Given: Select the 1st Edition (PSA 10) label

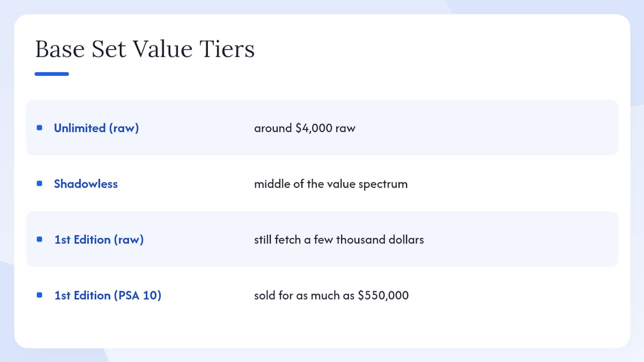Looking at the screenshot, I should tap(108, 296).
